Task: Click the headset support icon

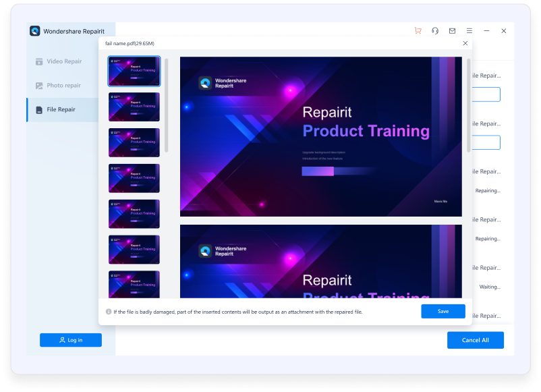Action: 435,31
